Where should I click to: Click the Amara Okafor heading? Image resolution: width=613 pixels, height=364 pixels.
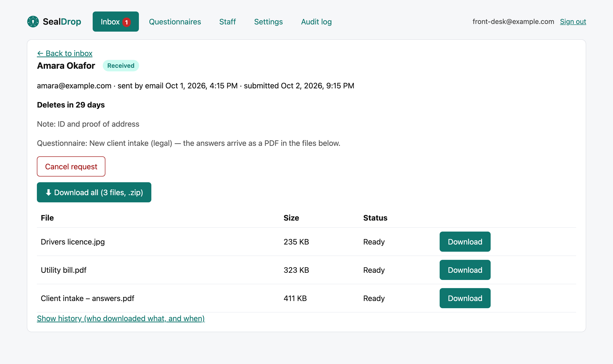[66, 65]
